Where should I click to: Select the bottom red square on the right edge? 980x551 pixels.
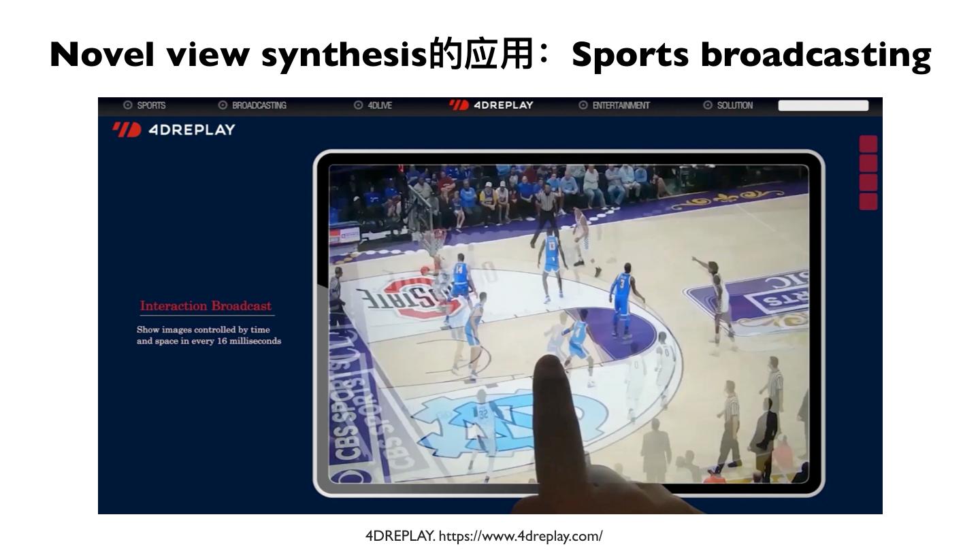(868, 201)
